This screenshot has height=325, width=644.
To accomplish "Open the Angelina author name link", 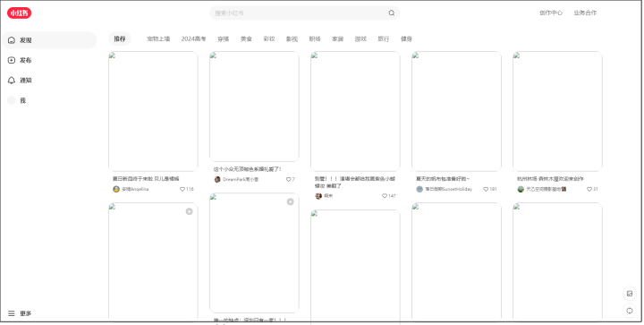I will coord(135,190).
